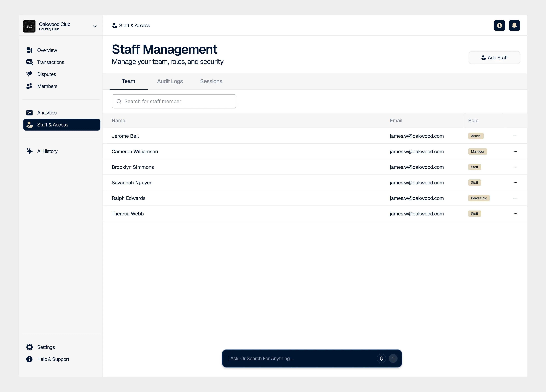
Task: Open Settings from the sidebar
Action: 46,347
